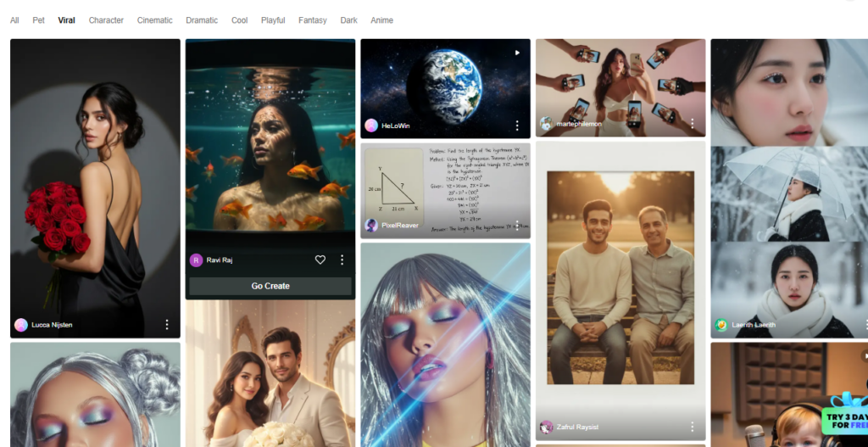The image size is (868, 447).
Task: Open more options on Lucca Nijsten card
Action: (x=167, y=325)
